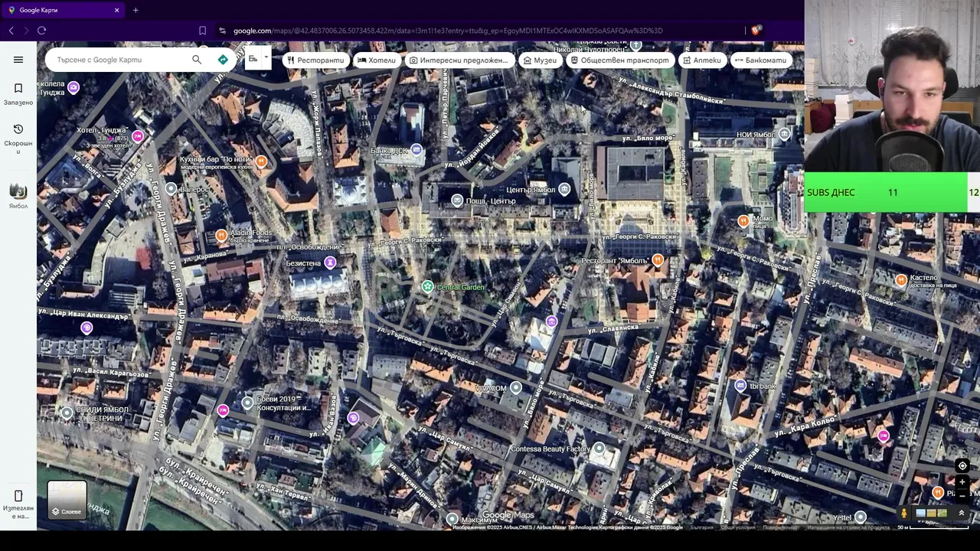
Task: Filter map by Ресторанти
Action: point(316,60)
